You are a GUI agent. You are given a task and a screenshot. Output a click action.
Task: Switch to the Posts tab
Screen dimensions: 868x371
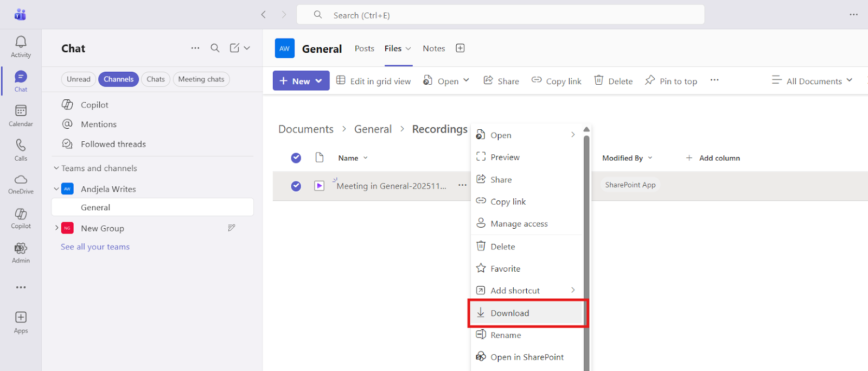pyautogui.click(x=364, y=48)
